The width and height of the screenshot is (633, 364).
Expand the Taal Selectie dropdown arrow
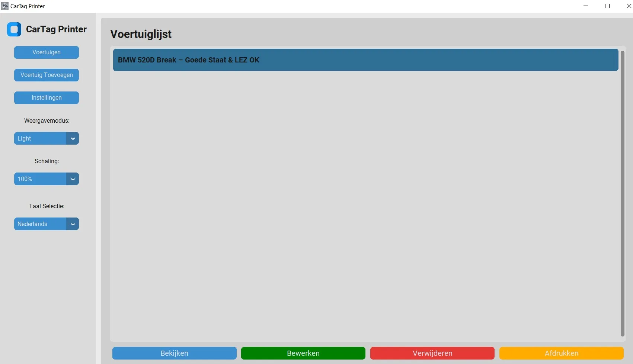[73, 224]
